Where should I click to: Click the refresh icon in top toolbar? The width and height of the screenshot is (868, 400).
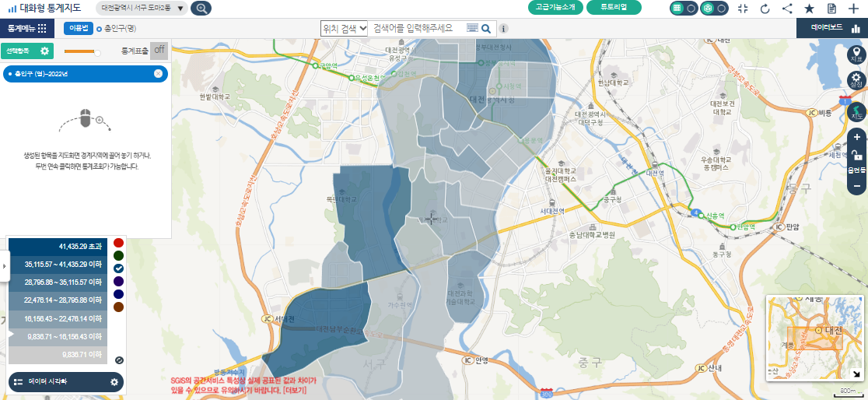(765, 9)
